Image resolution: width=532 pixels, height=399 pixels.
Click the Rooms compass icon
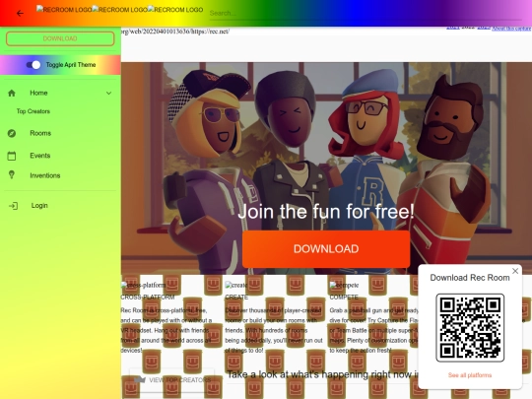(12, 133)
